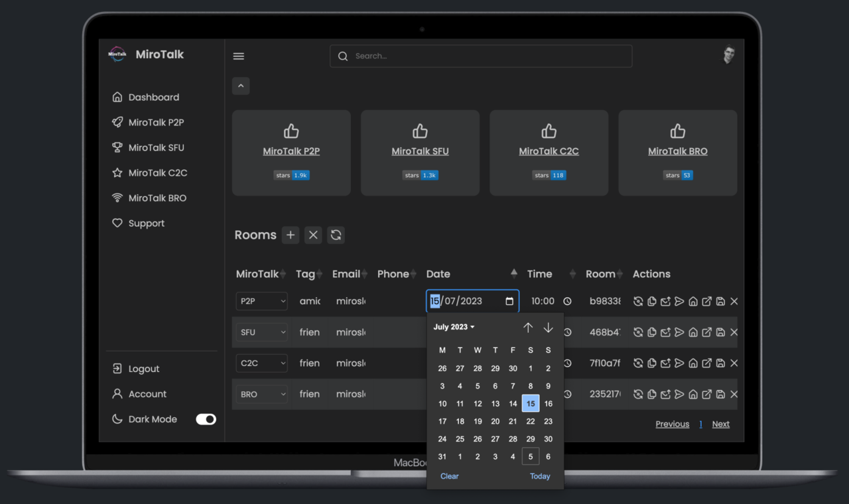Follow the MiroTalk C2C card title link
This screenshot has height=504, width=849.
(549, 151)
